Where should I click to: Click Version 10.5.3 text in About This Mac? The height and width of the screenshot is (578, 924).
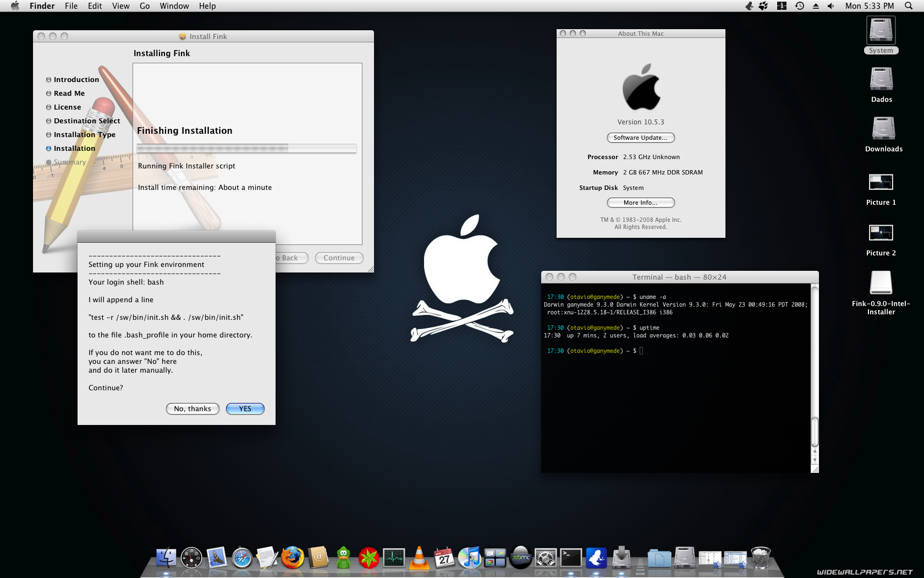[641, 122]
